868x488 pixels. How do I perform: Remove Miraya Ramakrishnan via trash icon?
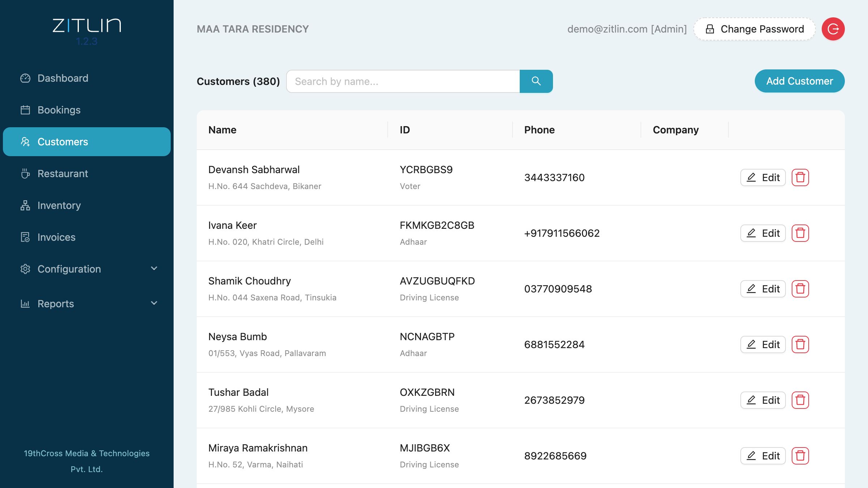(800, 456)
